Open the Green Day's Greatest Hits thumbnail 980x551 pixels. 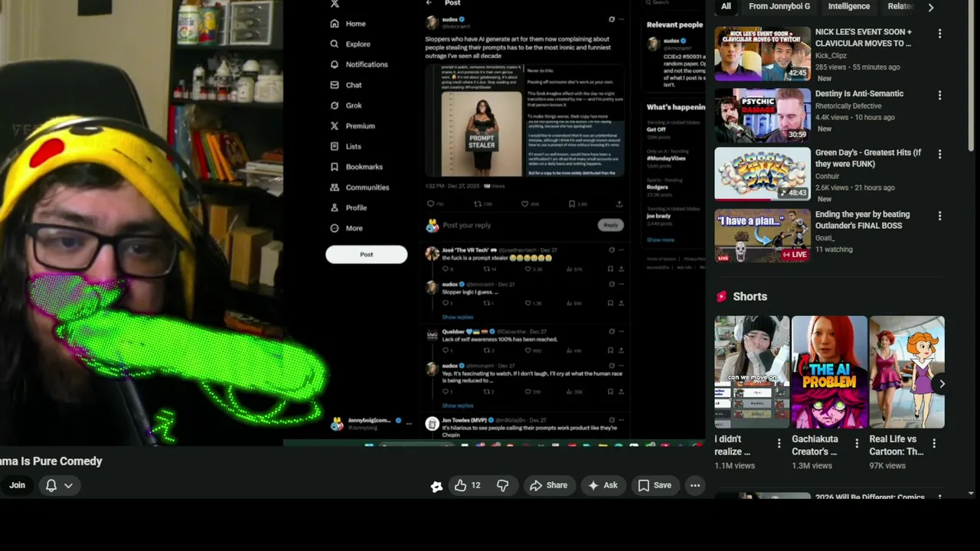coord(763,174)
